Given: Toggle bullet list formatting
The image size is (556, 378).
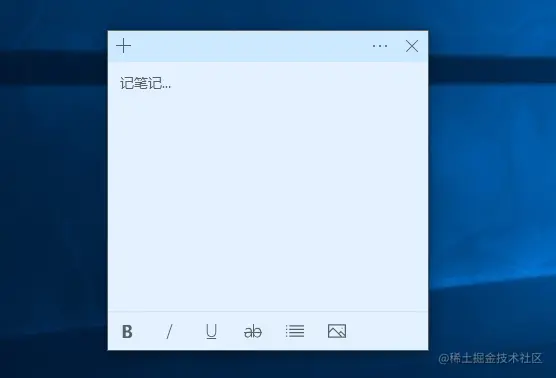Looking at the screenshot, I should coord(295,331).
